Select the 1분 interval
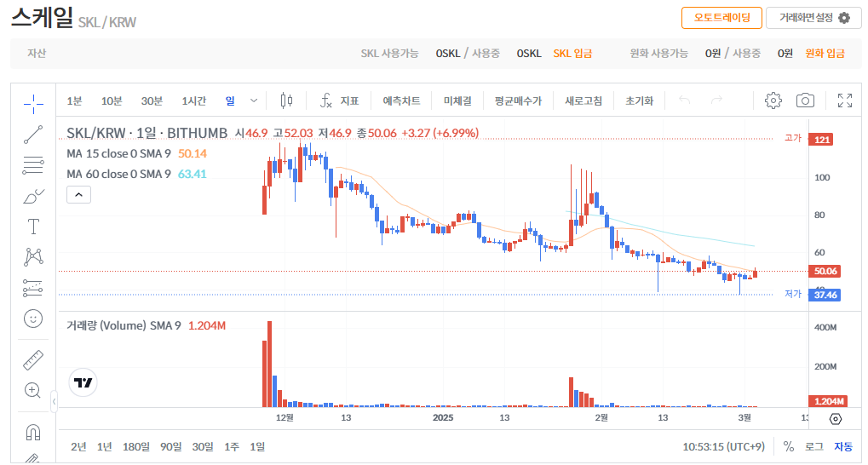This screenshot has width=868, height=465. click(x=74, y=100)
